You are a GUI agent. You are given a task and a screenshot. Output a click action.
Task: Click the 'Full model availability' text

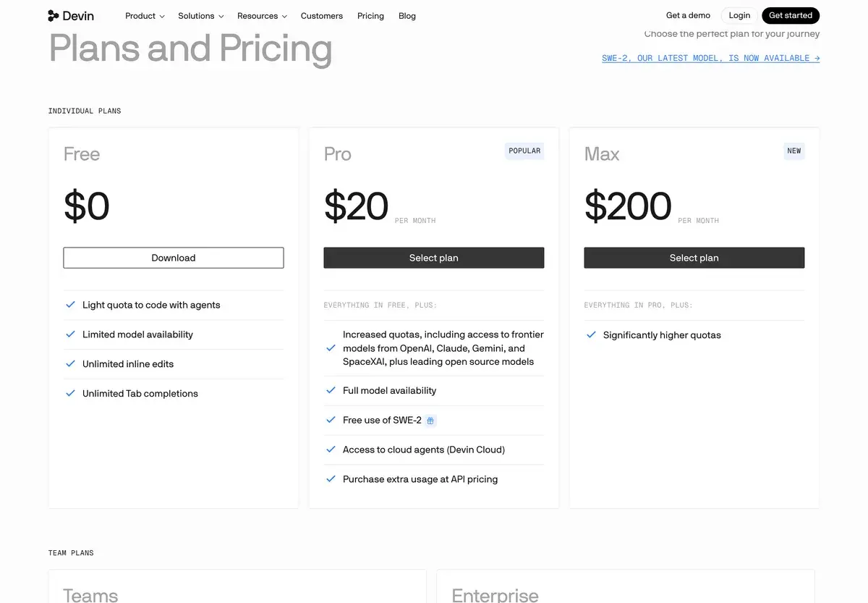389,390
